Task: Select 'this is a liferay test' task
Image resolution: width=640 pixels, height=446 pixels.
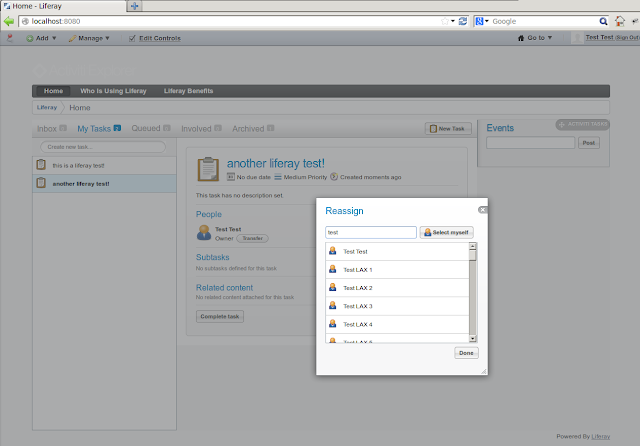Action: coord(104,165)
